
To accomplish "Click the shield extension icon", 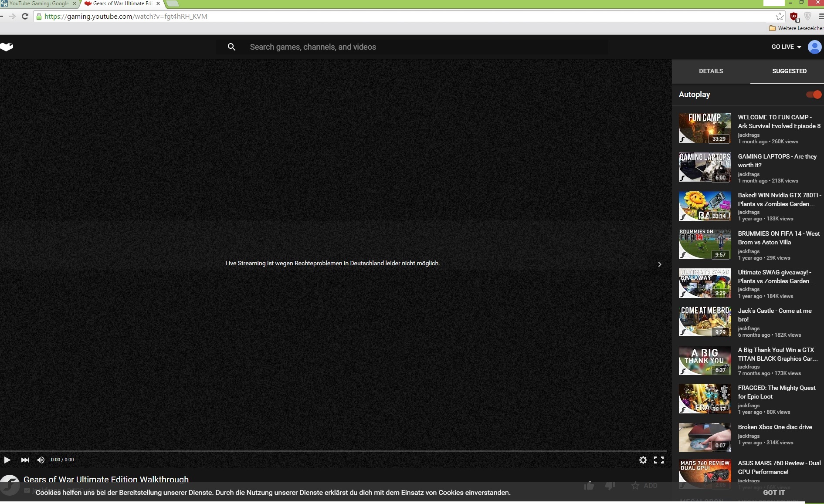I will tap(807, 17).
